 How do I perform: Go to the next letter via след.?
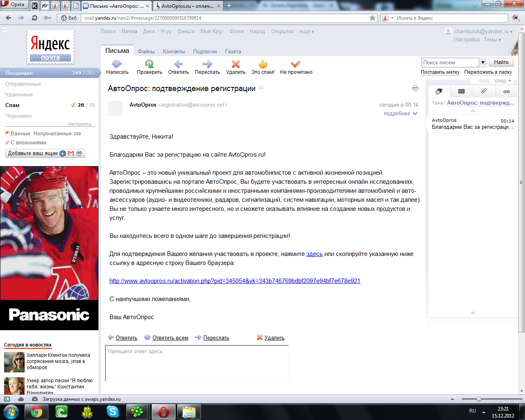pyautogui.click(x=503, y=81)
